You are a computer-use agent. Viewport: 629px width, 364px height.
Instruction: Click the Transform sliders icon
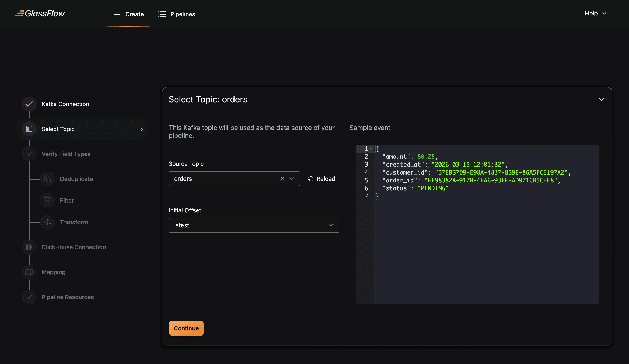click(47, 222)
